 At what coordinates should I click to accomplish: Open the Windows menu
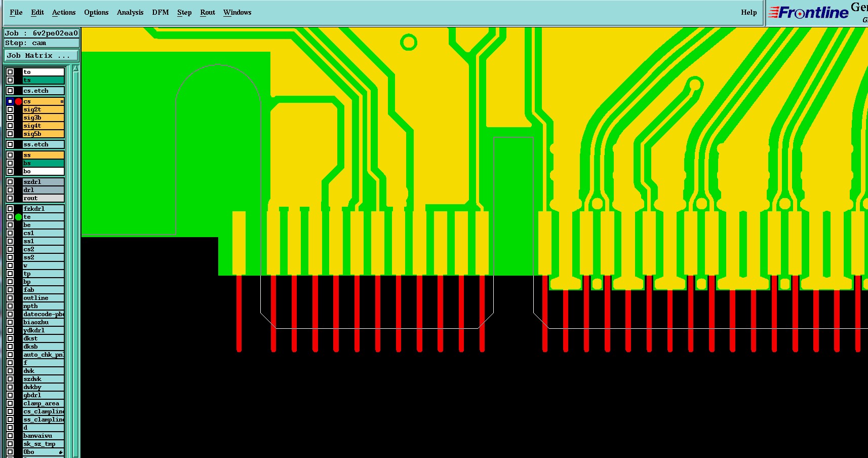point(238,12)
